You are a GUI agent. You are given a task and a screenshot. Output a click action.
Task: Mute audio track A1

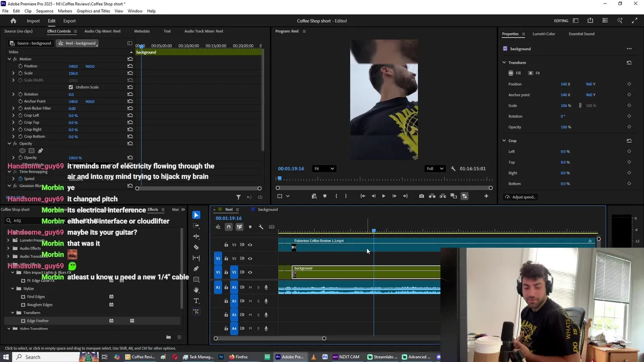[250, 287]
